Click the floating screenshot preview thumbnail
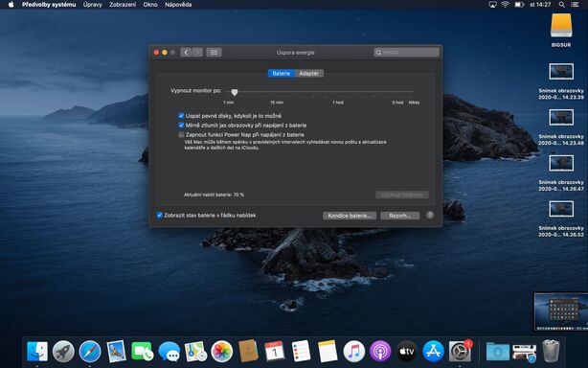Image resolution: width=588 pixels, height=368 pixels. coord(560,311)
